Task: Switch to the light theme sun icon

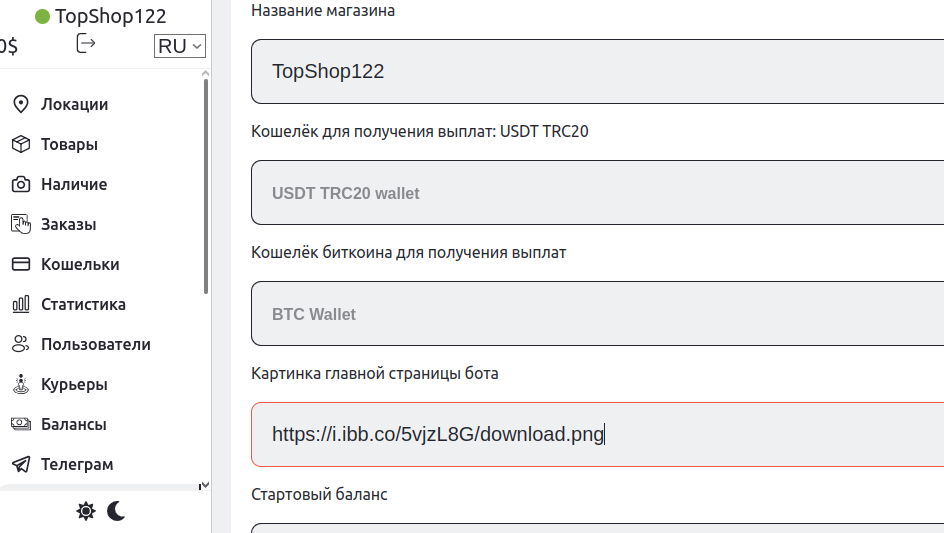Action: (86, 511)
